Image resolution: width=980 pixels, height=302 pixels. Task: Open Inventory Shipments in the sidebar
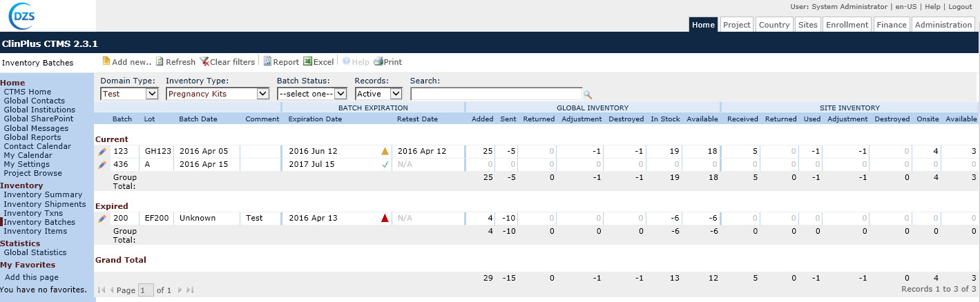(x=45, y=204)
